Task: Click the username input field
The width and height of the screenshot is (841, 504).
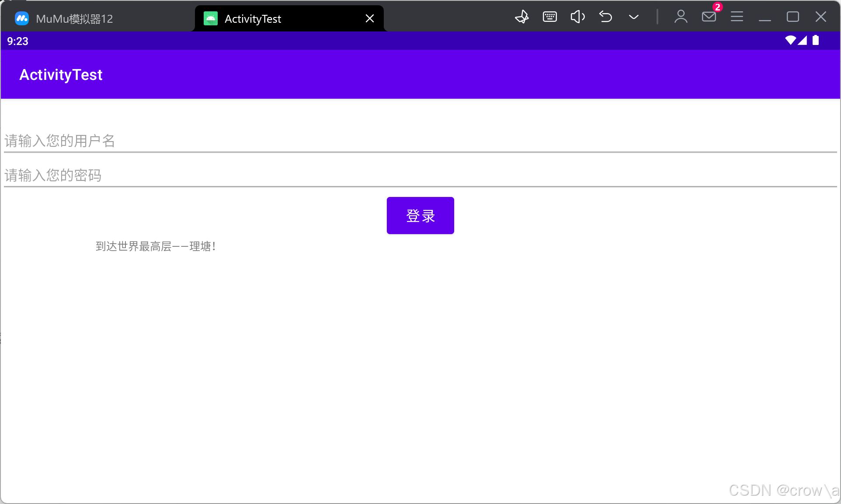Action: coord(420,141)
